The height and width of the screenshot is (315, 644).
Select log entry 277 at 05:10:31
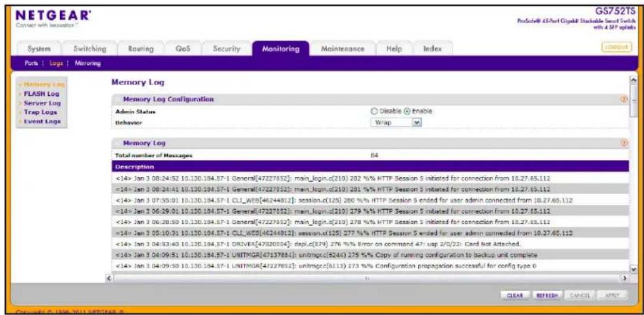coord(370,233)
